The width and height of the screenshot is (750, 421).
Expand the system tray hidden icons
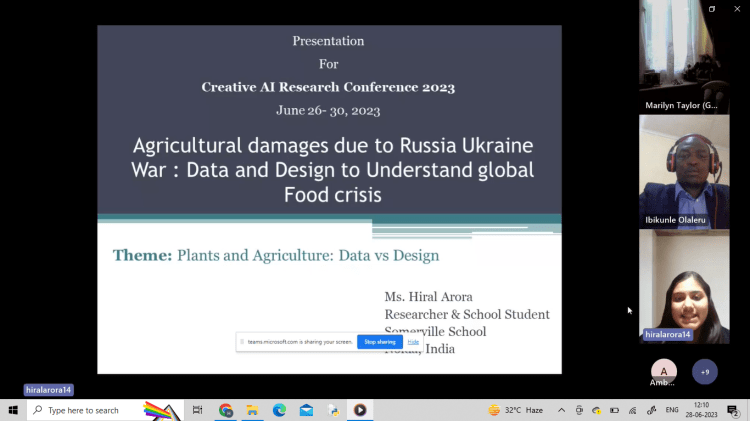point(564,410)
